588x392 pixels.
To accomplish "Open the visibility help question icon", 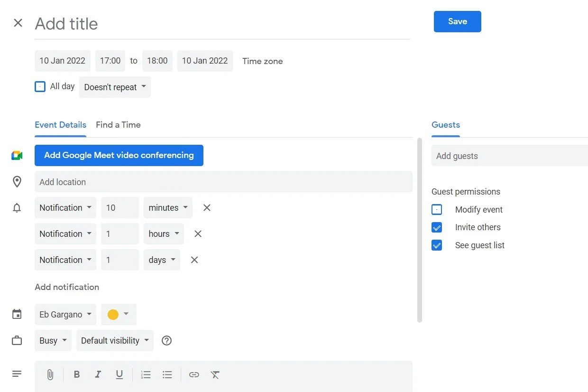I will click(x=166, y=341).
